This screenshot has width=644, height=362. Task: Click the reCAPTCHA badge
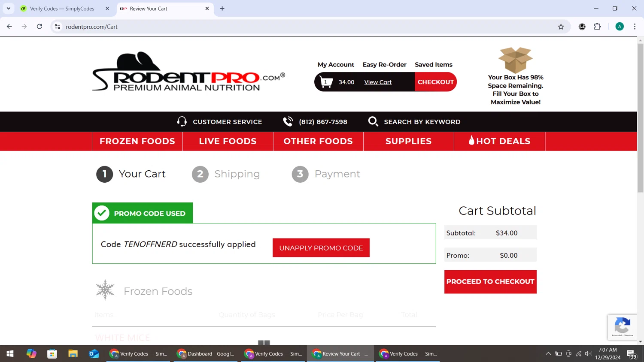[x=622, y=327]
